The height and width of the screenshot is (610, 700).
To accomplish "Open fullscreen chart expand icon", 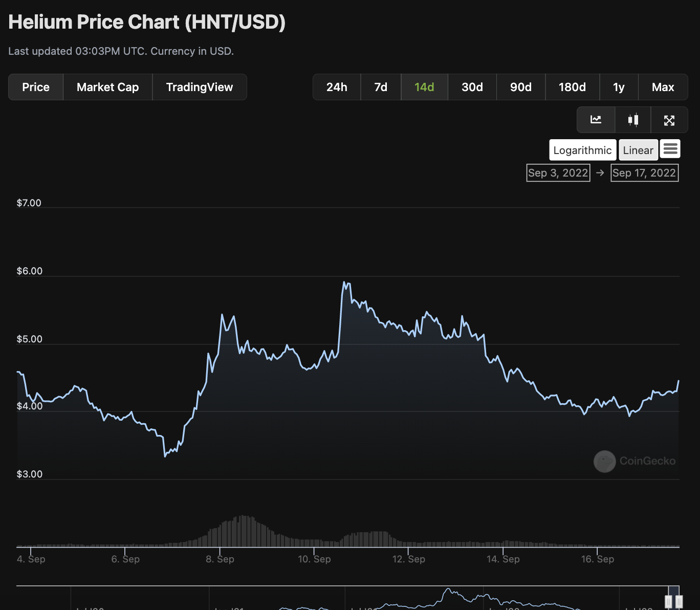I will point(669,120).
